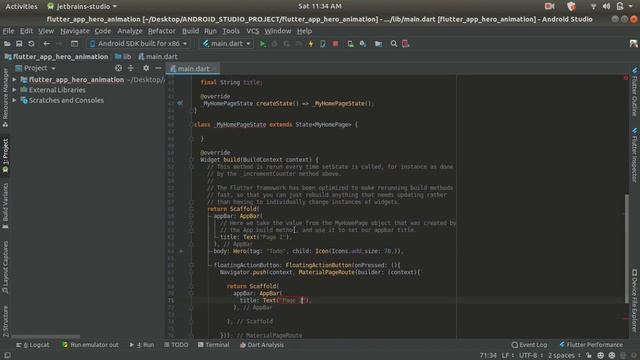Toggle the 1: Project side tab
This screenshot has height=360, width=640.
point(5,157)
